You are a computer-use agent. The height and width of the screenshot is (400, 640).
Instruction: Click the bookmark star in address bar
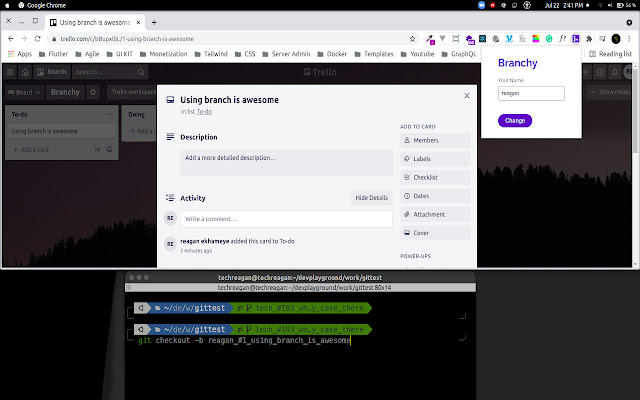pyautogui.click(x=413, y=38)
